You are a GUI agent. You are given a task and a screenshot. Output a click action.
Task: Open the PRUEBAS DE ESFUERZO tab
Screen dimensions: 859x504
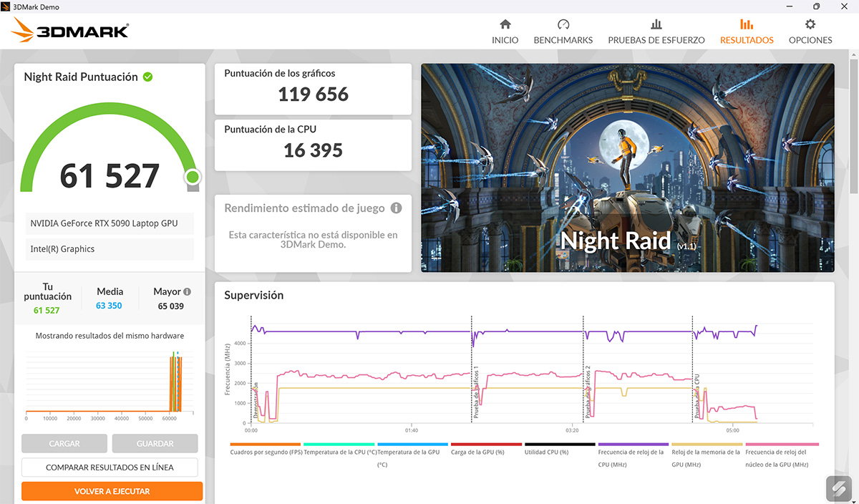pyautogui.click(x=656, y=31)
